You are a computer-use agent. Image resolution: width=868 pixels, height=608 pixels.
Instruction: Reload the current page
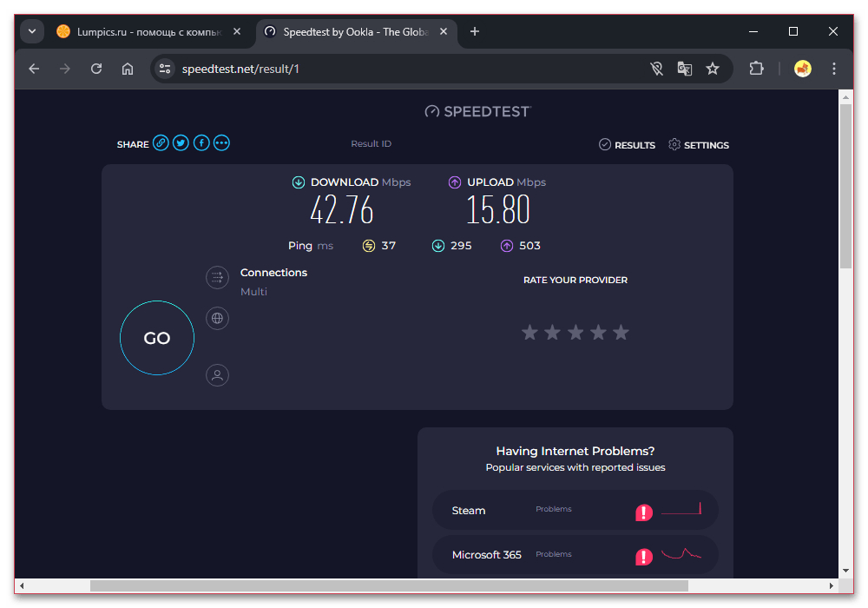[x=96, y=69]
